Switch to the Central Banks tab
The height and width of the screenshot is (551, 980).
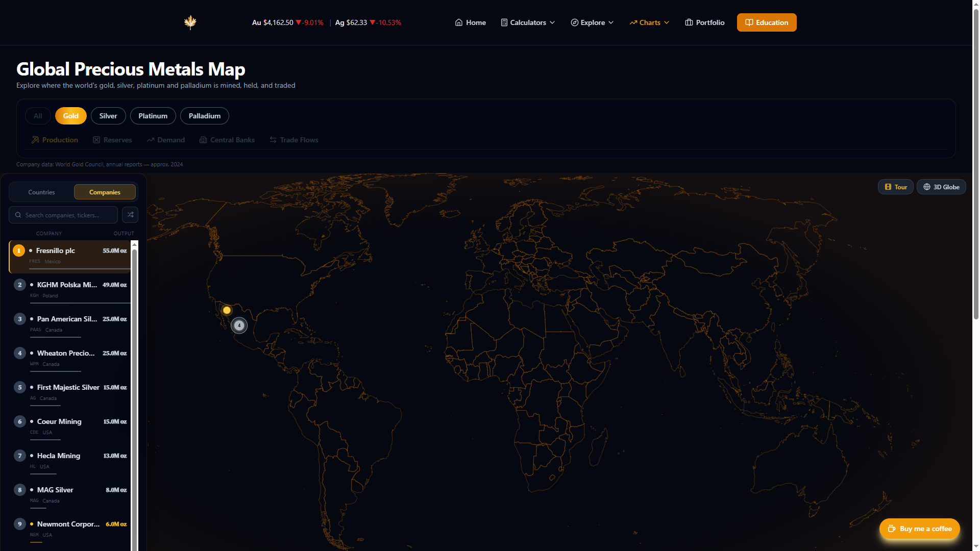click(227, 140)
